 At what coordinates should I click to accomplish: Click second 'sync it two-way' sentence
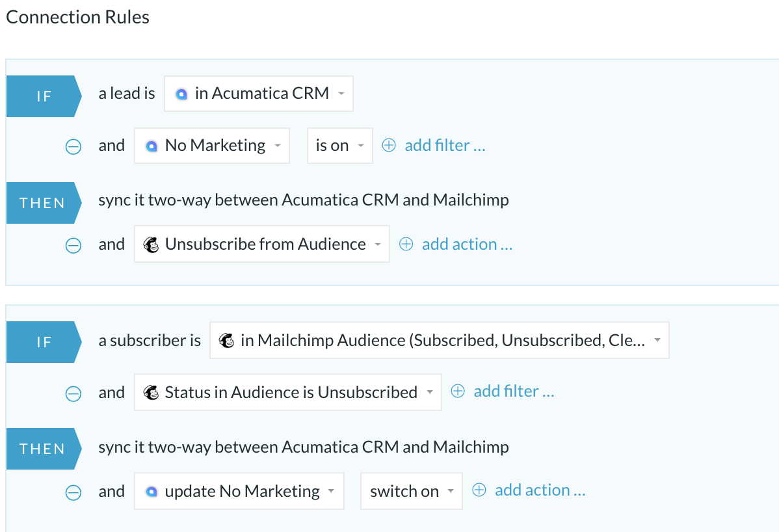click(x=304, y=447)
